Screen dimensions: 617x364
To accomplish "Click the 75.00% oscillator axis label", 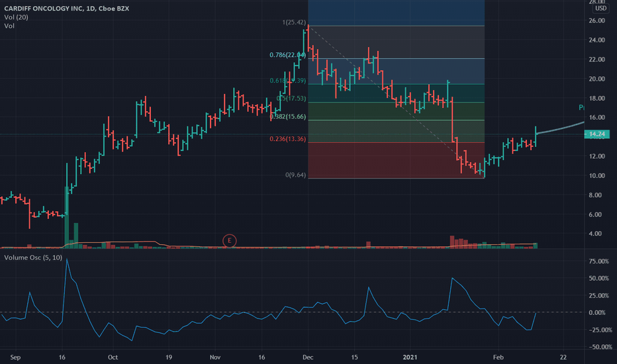I will [598, 261].
